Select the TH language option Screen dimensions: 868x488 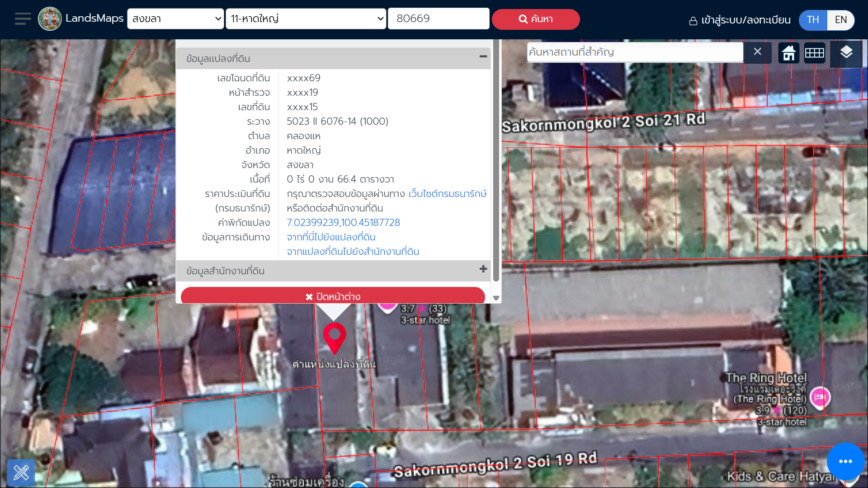[812, 20]
